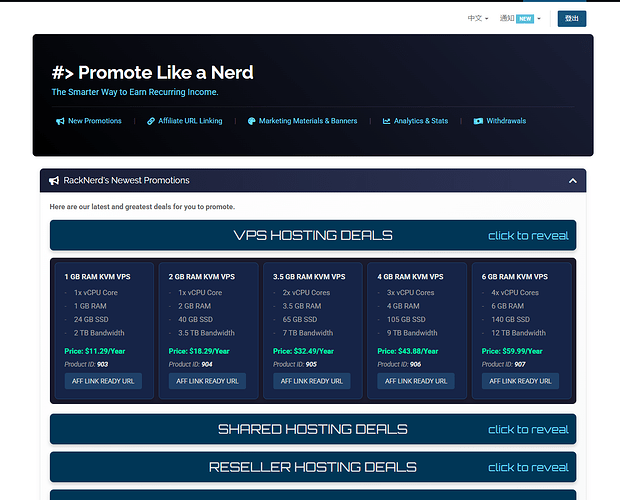
Task: Click Price: $43.88/Year text
Action: [408, 351]
